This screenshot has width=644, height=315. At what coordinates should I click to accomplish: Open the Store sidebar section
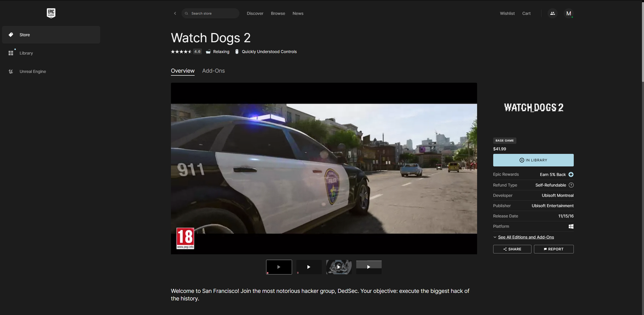pyautogui.click(x=51, y=35)
